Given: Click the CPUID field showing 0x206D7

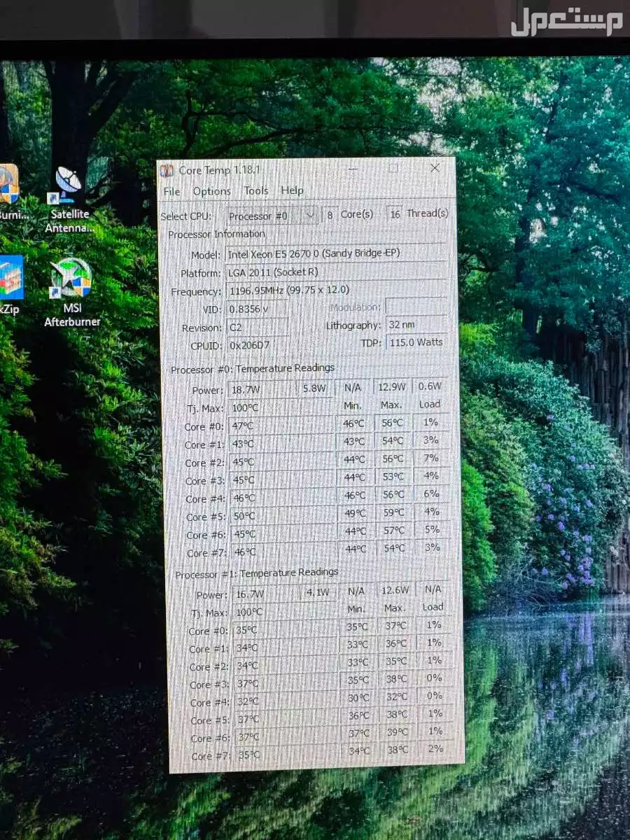Looking at the screenshot, I should tap(258, 345).
